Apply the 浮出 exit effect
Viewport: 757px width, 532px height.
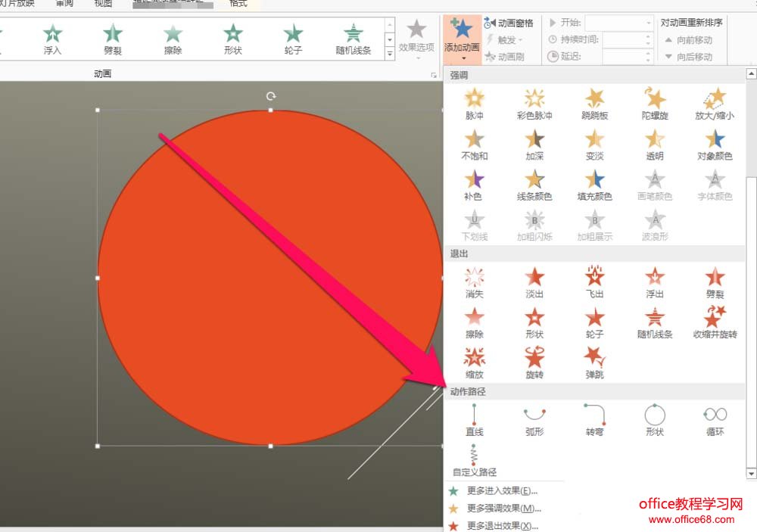(x=655, y=282)
